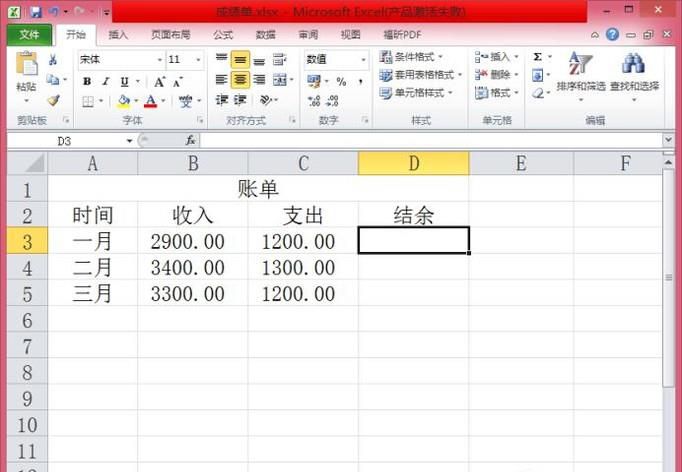Click the Copy icon in clipboard group
682x472 pixels.
pos(53,80)
